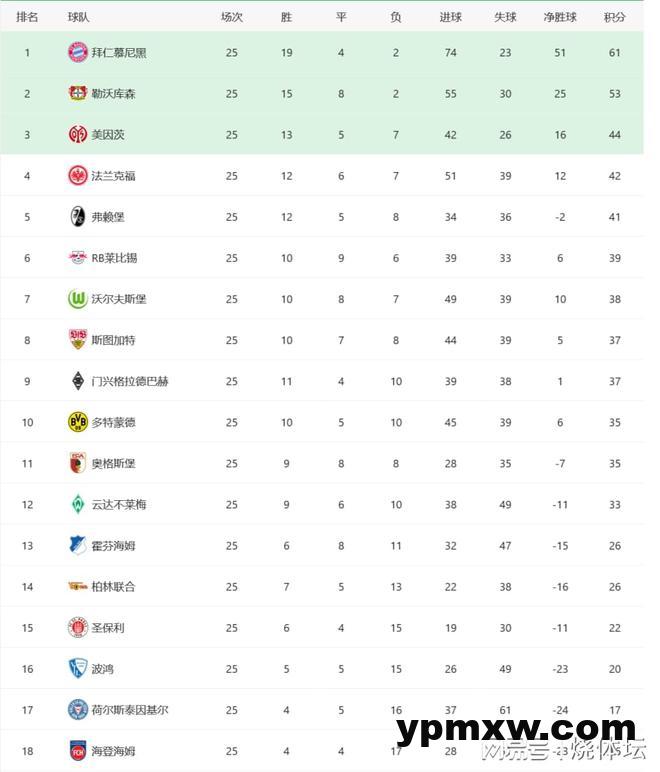Click the Bayern Munich club logo
This screenshot has width=660, height=772.
77,52
